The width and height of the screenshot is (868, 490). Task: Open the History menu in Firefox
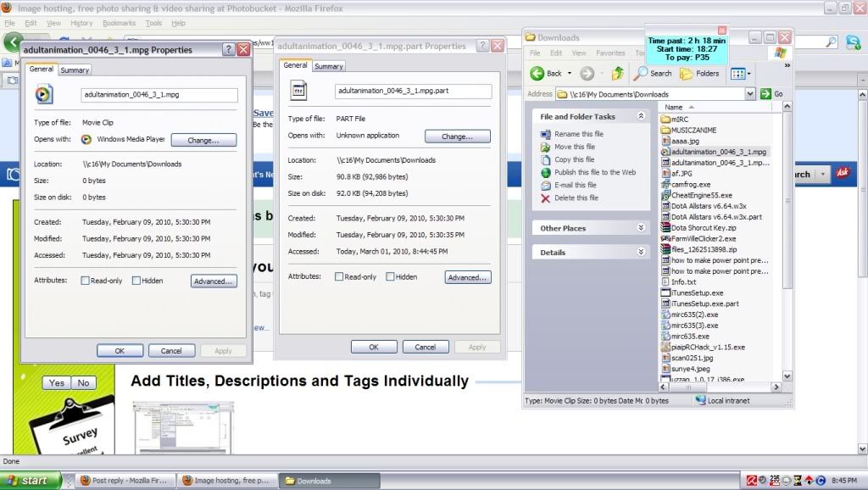81,23
